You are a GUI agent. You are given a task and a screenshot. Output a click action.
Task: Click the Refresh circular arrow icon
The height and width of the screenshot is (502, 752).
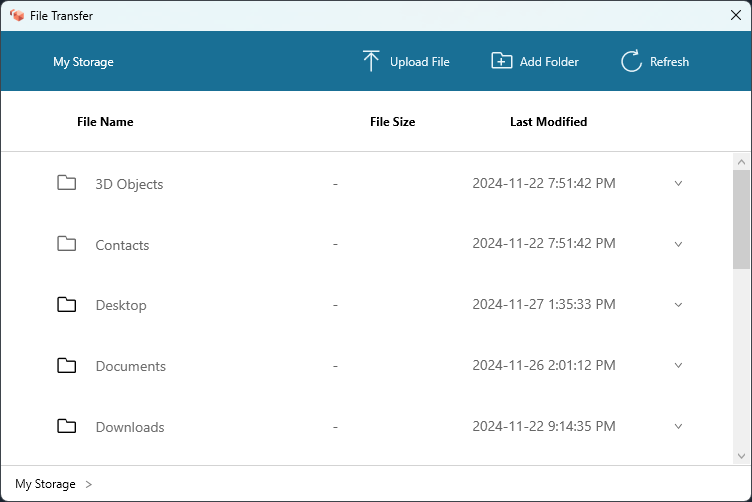[631, 61]
